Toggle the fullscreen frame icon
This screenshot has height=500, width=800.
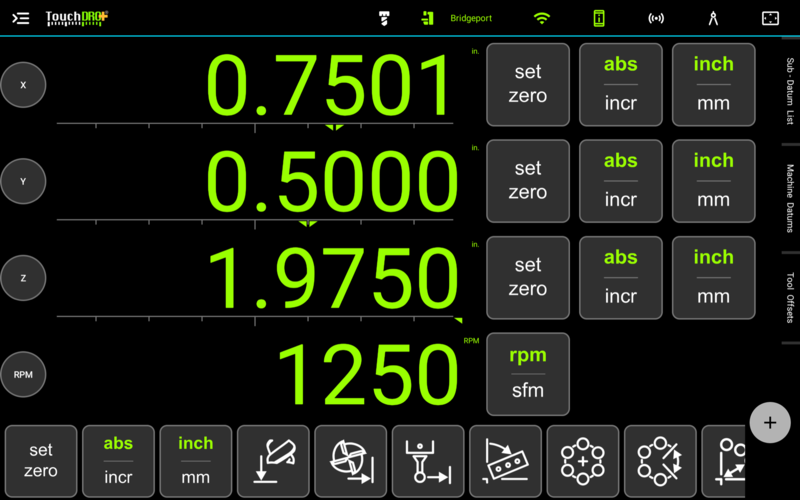click(x=770, y=18)
